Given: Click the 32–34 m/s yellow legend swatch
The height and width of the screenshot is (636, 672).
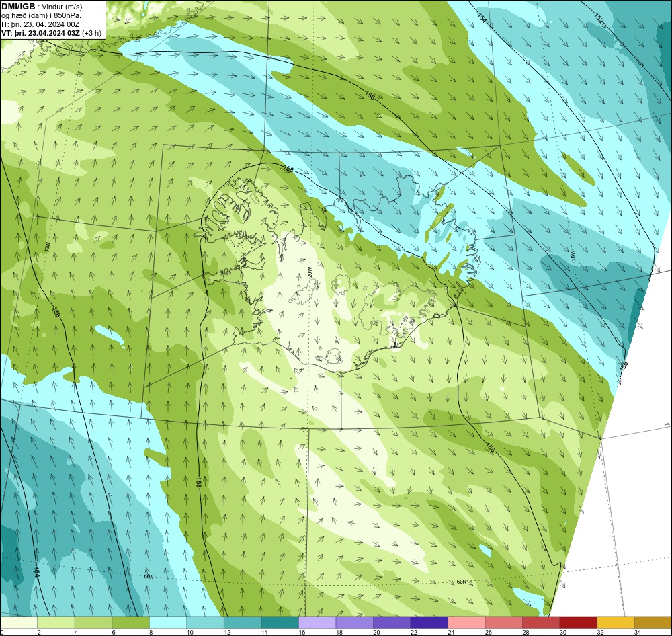Looking at the screenshot, I should [616, 623].
